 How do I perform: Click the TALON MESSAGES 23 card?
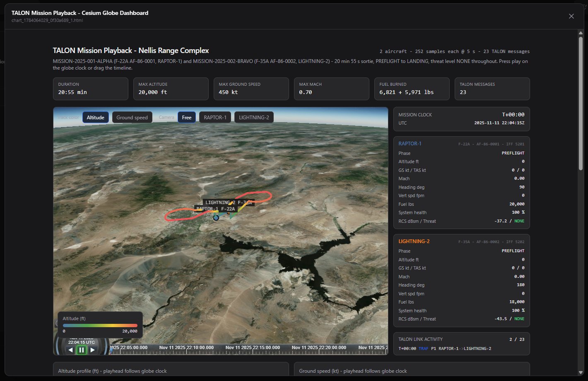[x=492, y=89]
